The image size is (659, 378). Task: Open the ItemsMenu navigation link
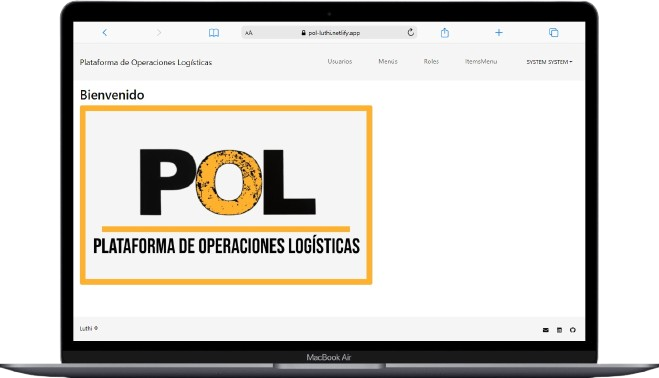(481, 61)
